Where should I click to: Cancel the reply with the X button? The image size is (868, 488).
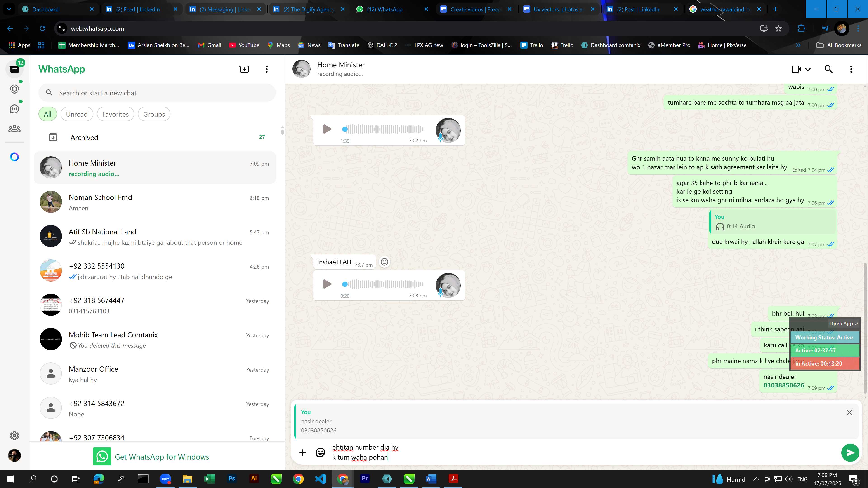(x=849, y=413)
